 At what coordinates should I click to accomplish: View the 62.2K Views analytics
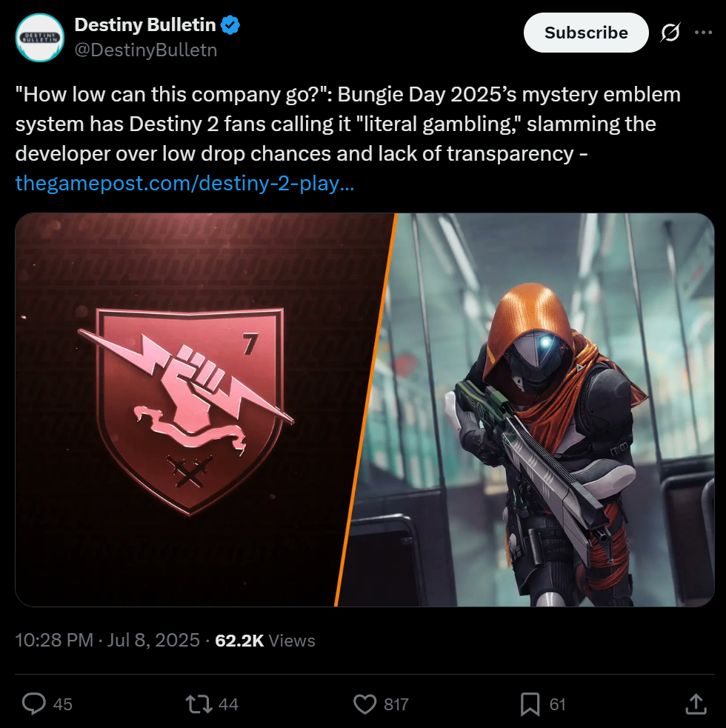coord(264,641)
